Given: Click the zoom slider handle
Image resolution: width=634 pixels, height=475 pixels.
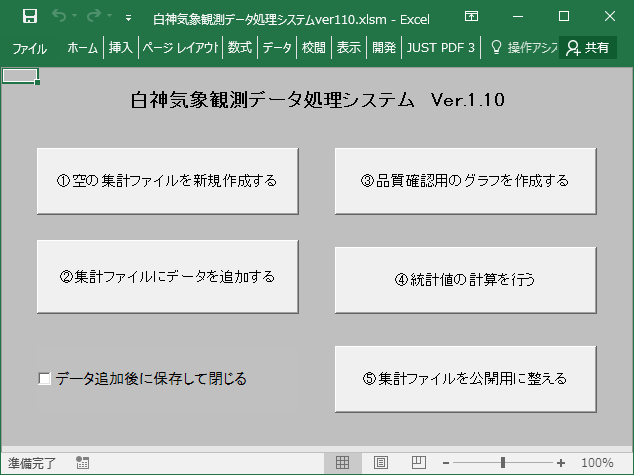Looking at the screenshot, I should (502, 463).
